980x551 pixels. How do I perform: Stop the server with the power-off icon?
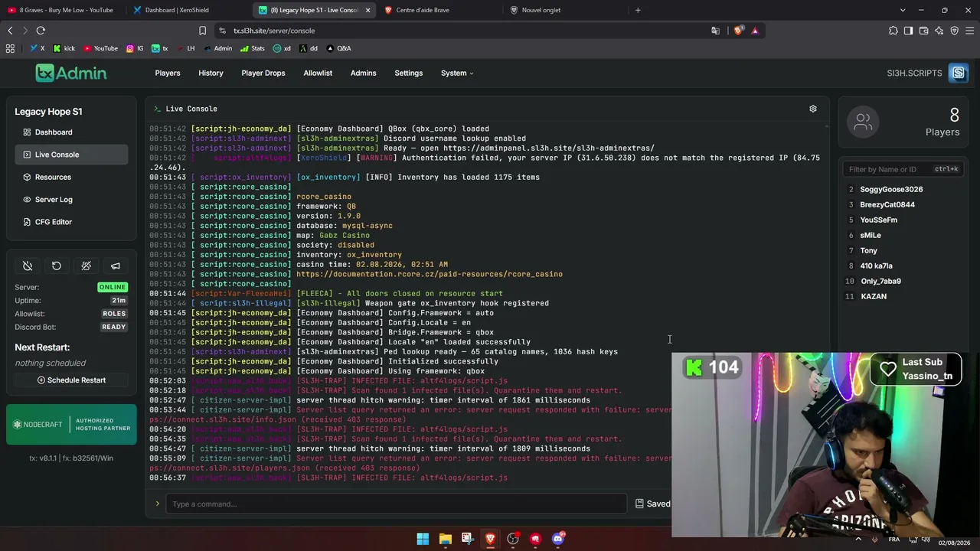coord(28,266)
